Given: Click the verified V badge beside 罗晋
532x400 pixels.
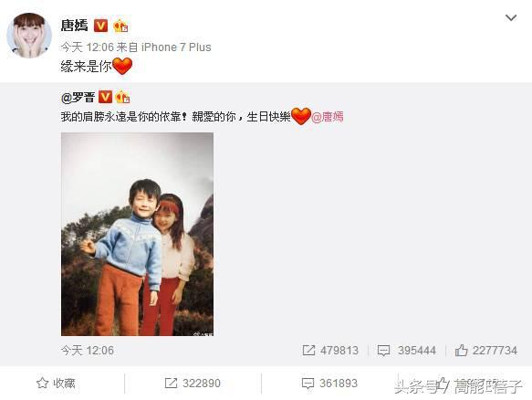Looking at the screenshot, I should pos(105,97).
